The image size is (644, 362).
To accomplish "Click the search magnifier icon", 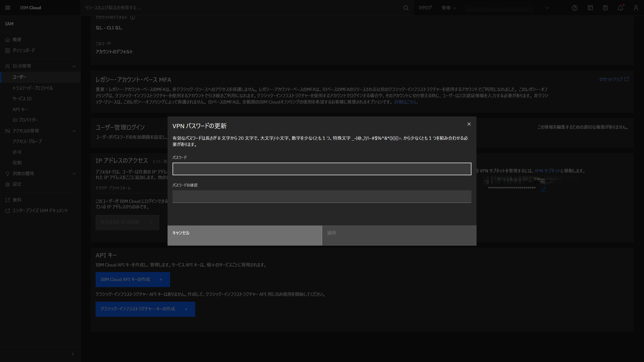I will coord(406,8).
